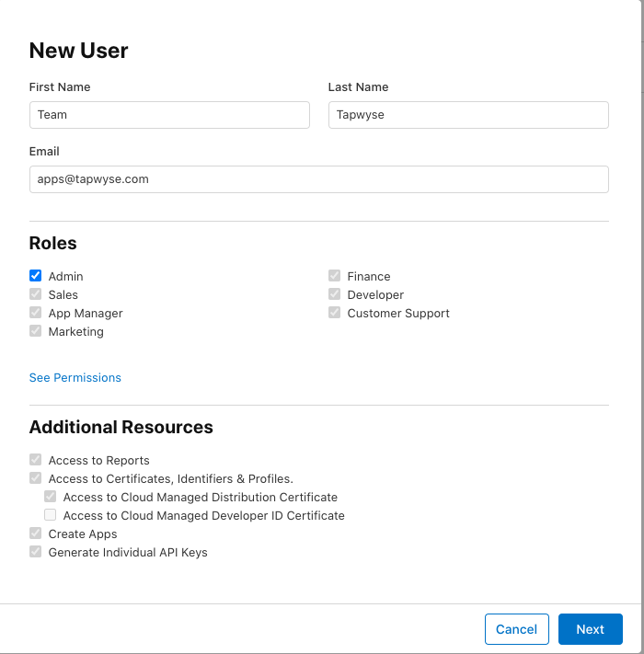Click the Email address input field
This screenshot has width=644, height=654.
[x=318, y=179]
